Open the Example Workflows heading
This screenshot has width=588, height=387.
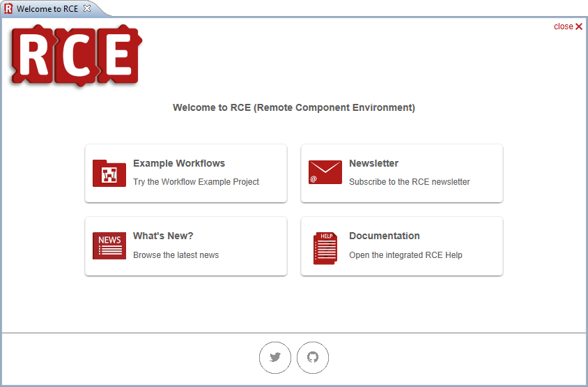179,163
